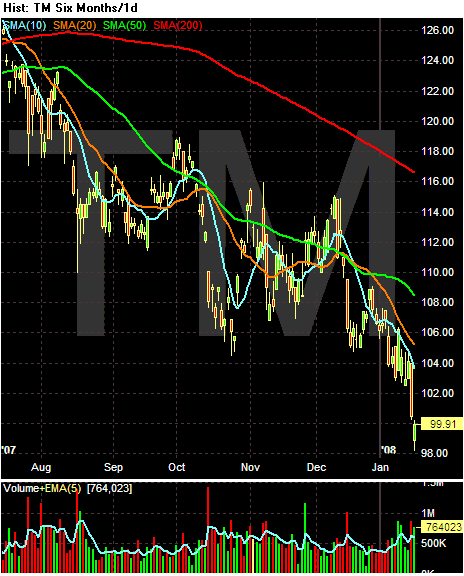Click the Aug month label
464x576 pixels.
click(41, 467)
